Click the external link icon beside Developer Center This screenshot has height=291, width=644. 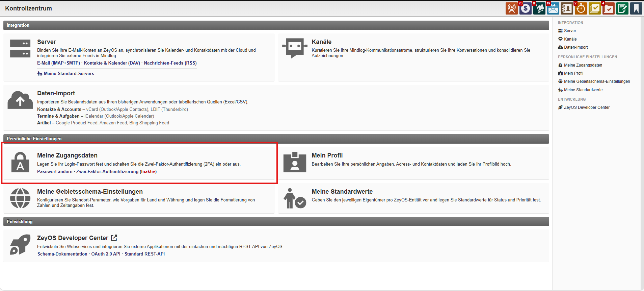114,238
